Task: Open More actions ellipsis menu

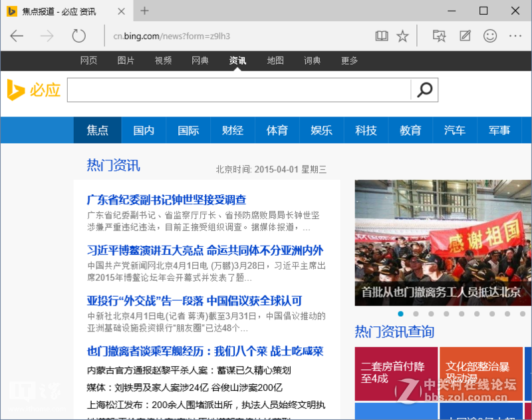Action: click(515, 36)
